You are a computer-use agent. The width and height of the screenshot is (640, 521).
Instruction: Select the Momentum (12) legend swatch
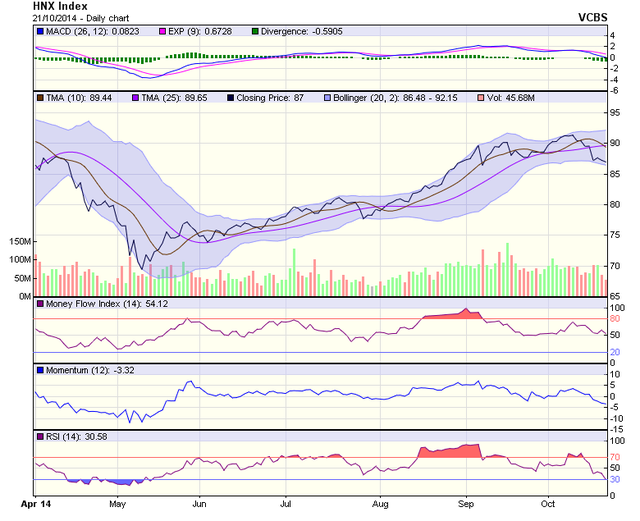(x=40, y=370)
